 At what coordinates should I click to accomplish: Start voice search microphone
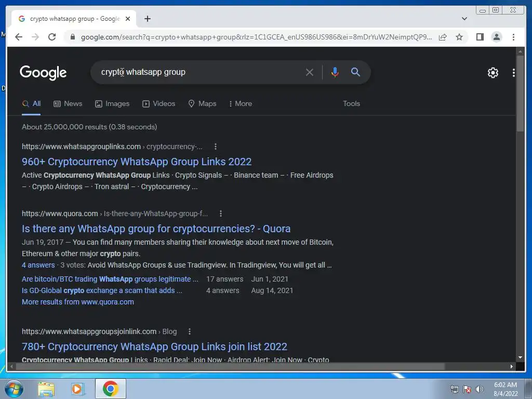coord(335,72)
